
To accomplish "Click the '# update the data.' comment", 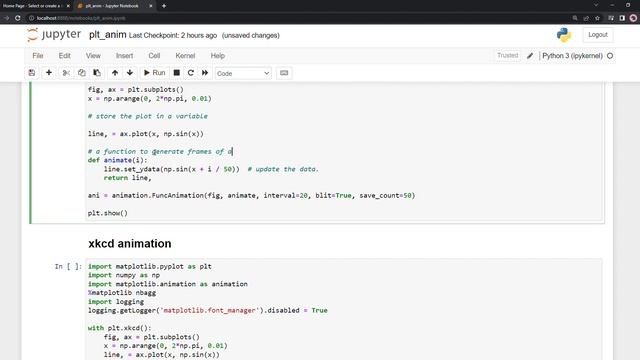I will click(283, 169).
